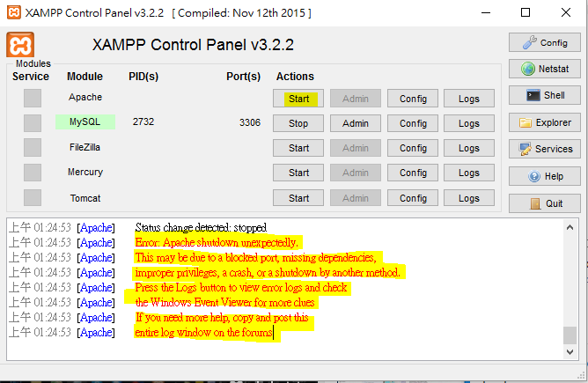Toggle the Mercury service checkbox
Viewport: 588px width, 383px height.
coord(33,173)
